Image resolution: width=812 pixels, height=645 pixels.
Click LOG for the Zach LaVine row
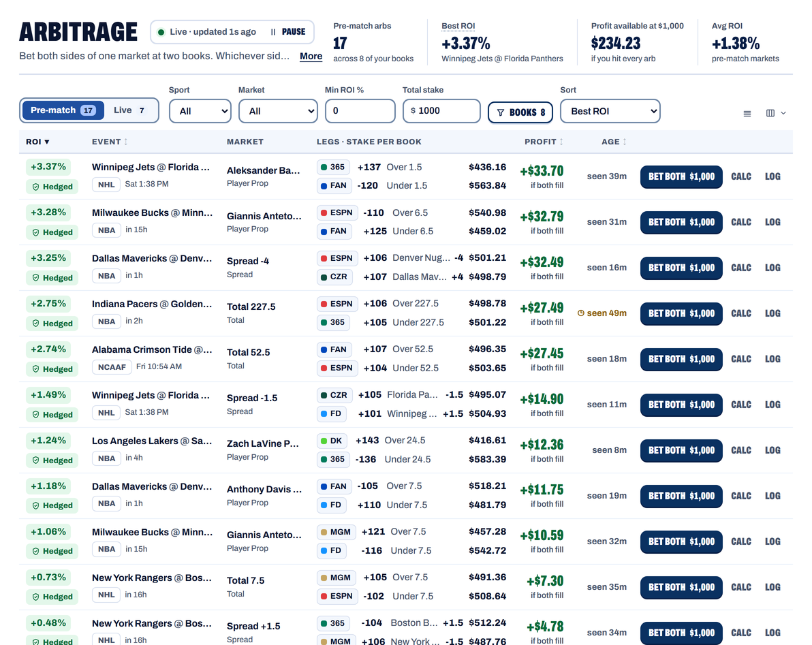[772, 450]
